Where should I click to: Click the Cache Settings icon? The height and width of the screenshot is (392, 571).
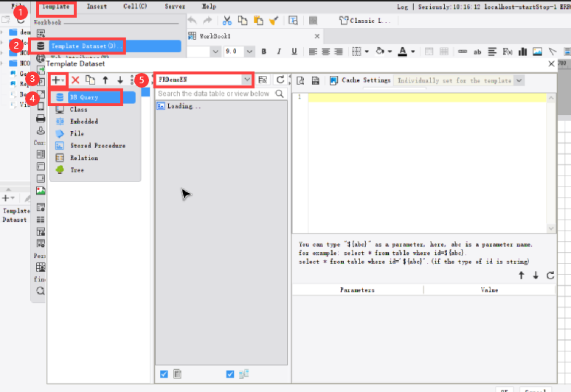(333, 80)
